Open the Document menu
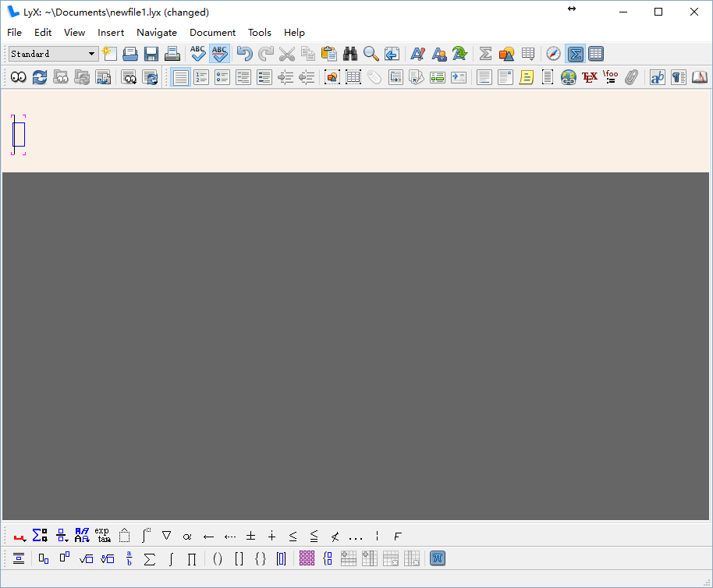Image resolution: width=713 pixels, height=588 pixels. (212, 33)
